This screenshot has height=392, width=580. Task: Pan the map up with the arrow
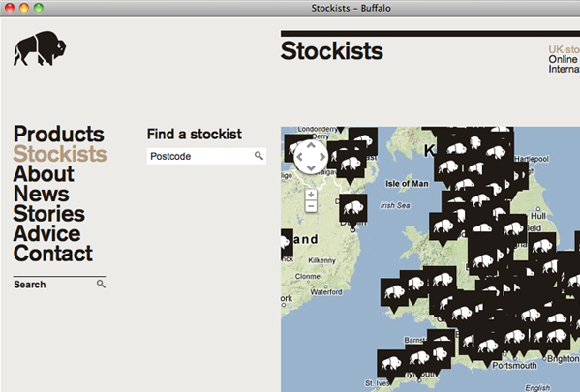pos(311,146)
